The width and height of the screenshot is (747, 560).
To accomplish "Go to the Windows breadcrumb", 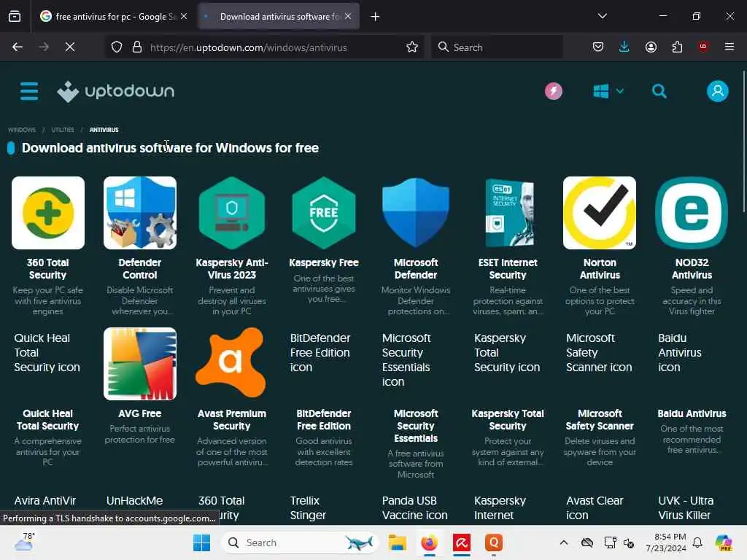I will pos(22,130).
